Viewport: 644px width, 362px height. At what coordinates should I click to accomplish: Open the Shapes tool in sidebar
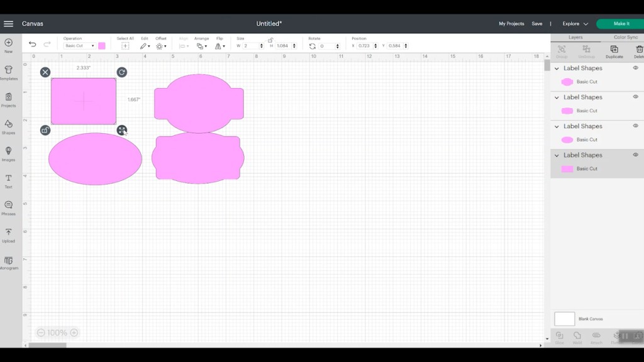point(8,126)
